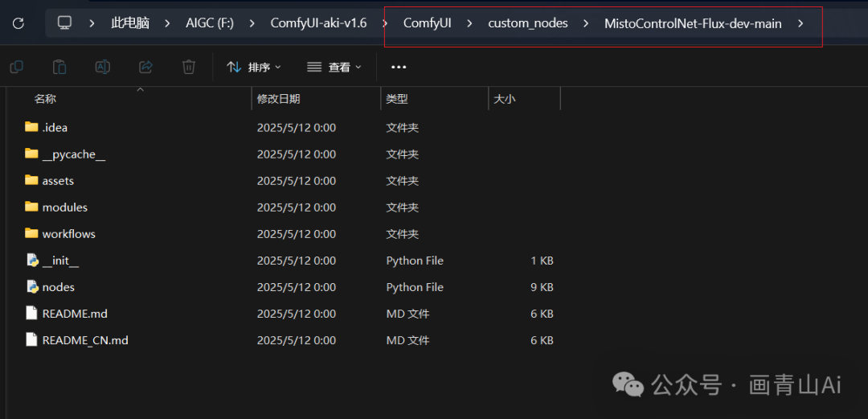
Task: Select the modules folder name
Action: point(65,207)
